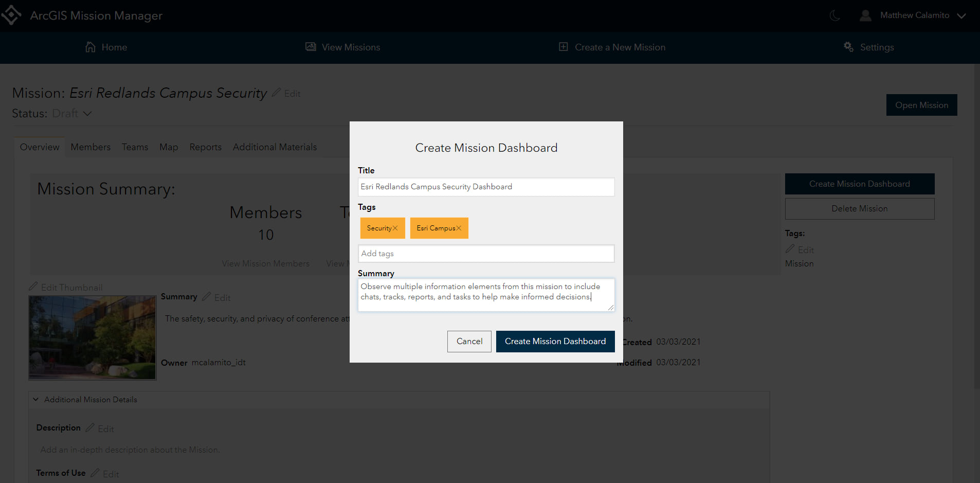Click Edit link under Tags heading
The image size is (980, 483).
pyautogui.click(x=806, y=250)
